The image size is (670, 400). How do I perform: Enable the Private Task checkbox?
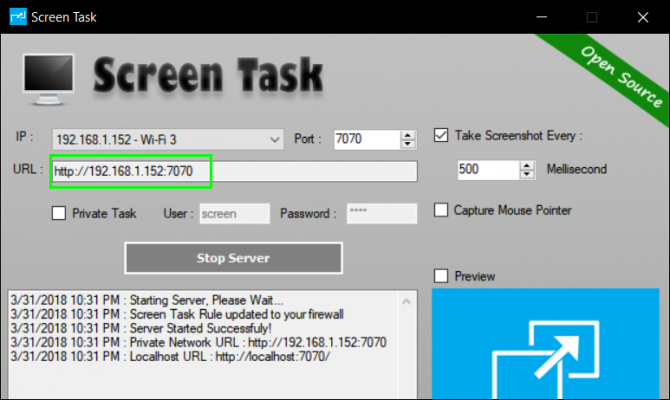(x=59, y=213)
